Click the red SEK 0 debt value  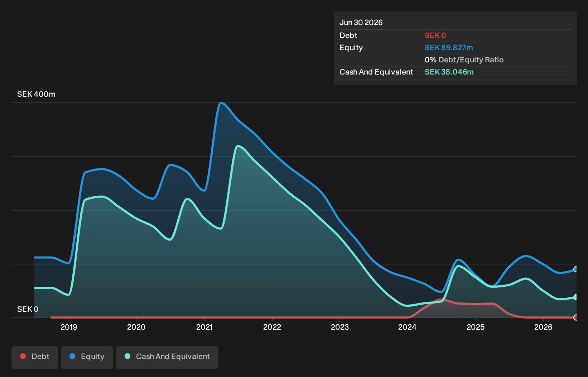coord(435,35)
